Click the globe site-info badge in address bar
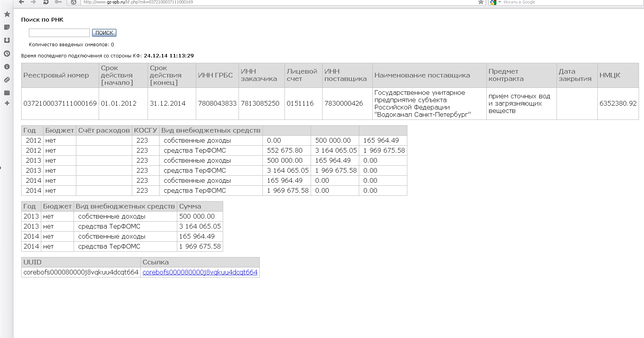The height and width of the screenshot is (338, 644). (74, 2)
